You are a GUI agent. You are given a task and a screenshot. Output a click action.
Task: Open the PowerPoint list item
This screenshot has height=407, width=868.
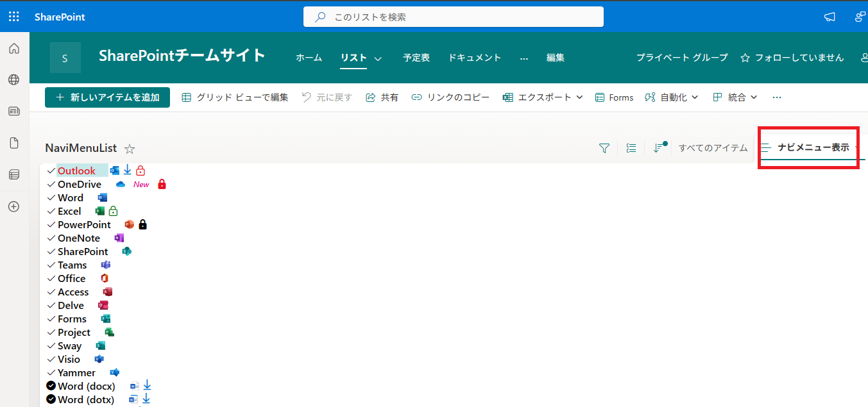coord(84,224)
